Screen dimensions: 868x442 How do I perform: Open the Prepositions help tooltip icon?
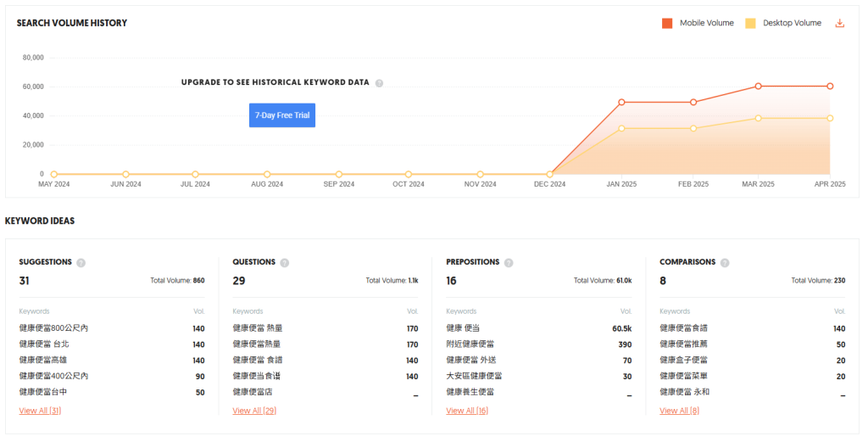point(509,262)
